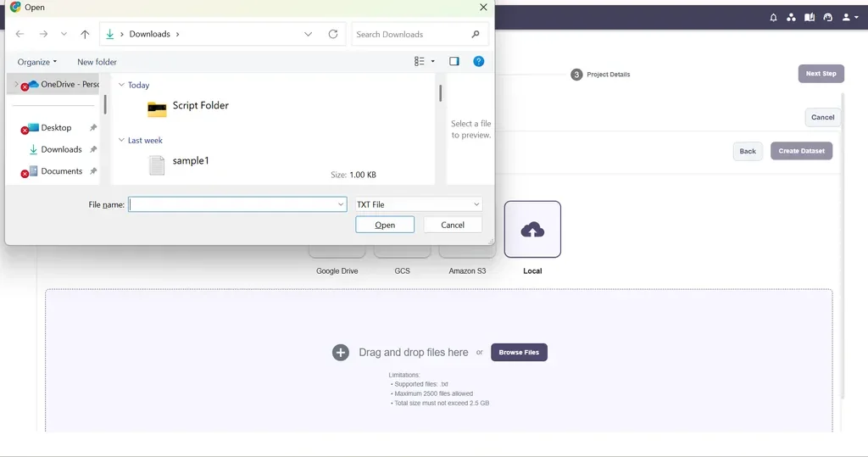Click the dialog's Chrome app icon in title bar
This screenshot has width=868, height=457.
(15, 7)
